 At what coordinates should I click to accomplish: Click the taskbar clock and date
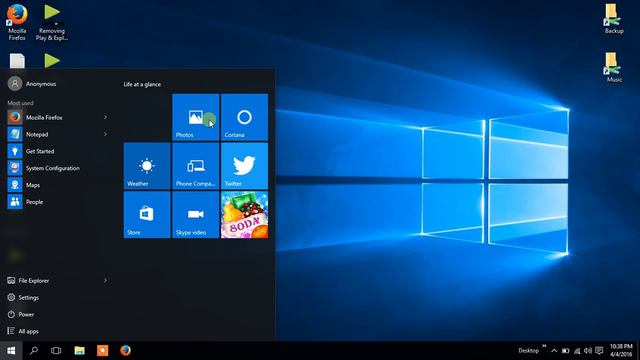coord(621,351)
